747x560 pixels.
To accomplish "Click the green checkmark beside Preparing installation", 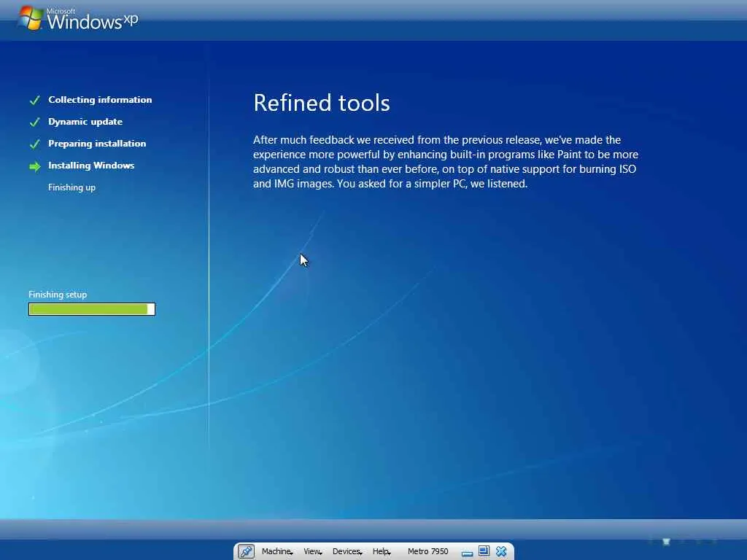I will click(35, 144).
